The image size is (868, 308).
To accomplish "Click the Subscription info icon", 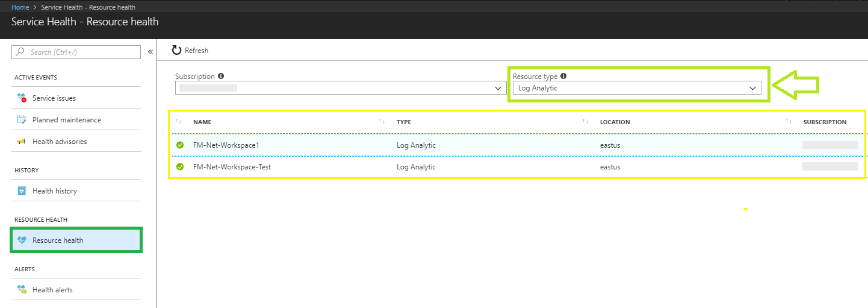I will click(x=221, y=77).
